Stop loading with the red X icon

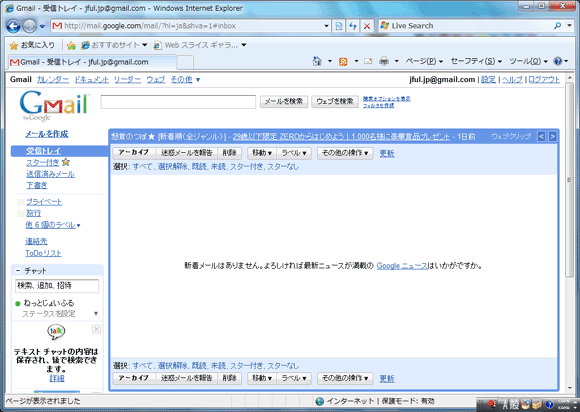tap(367, 26)
